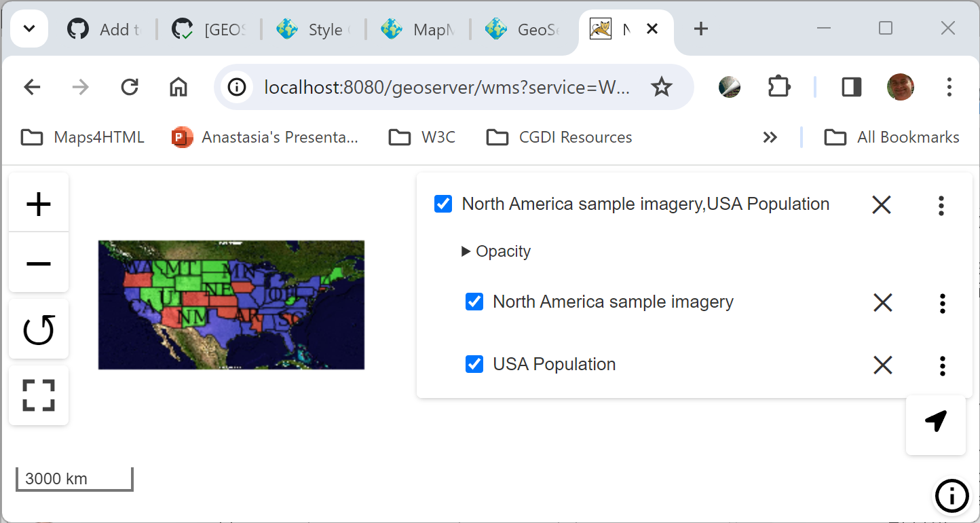Click the 3000 km scale bar

[x=75, y=478]
